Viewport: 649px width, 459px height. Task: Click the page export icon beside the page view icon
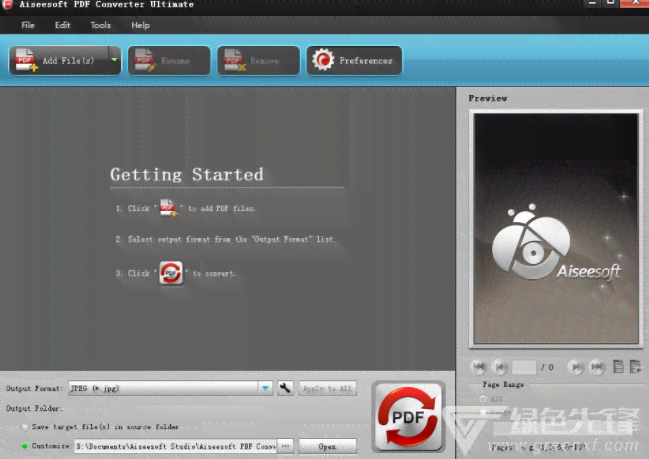pos(635,367)
